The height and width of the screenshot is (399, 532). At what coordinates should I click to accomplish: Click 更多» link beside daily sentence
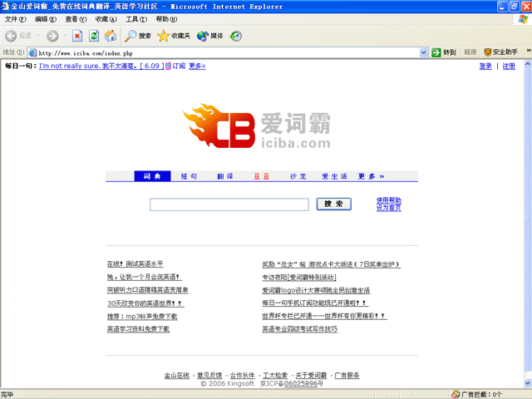[197, 66]
